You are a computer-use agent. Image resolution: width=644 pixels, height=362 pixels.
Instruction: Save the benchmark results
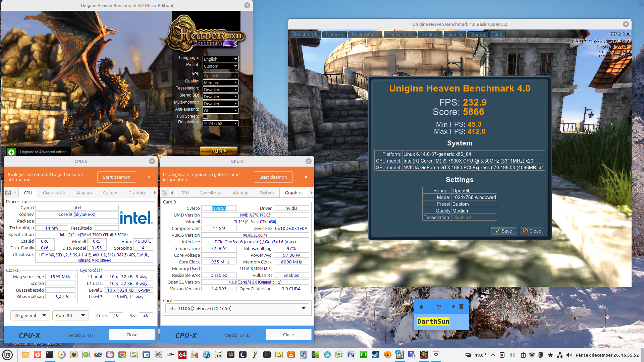(503, 231)
